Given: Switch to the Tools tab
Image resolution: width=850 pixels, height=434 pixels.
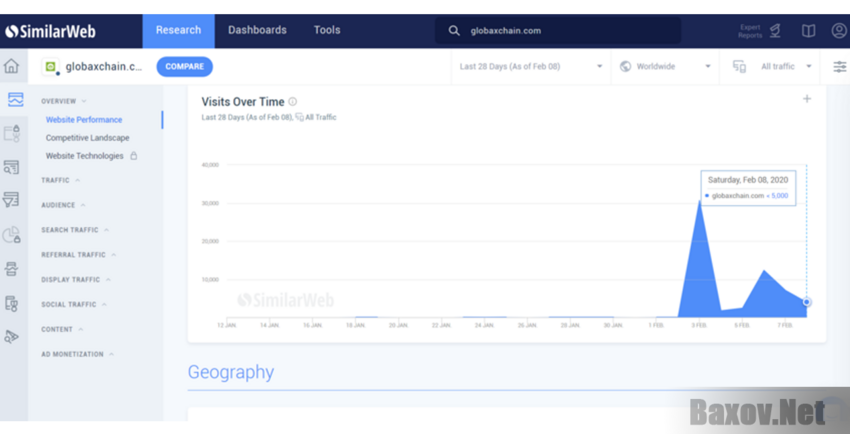Looking at the screenshot, I should click(x=327, y=31).
